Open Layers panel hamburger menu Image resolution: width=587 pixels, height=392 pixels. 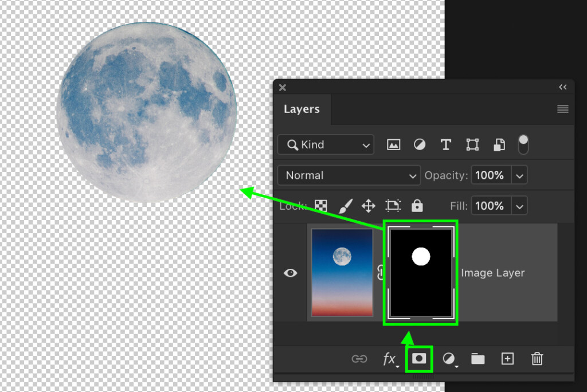click(x=563, y=109)
